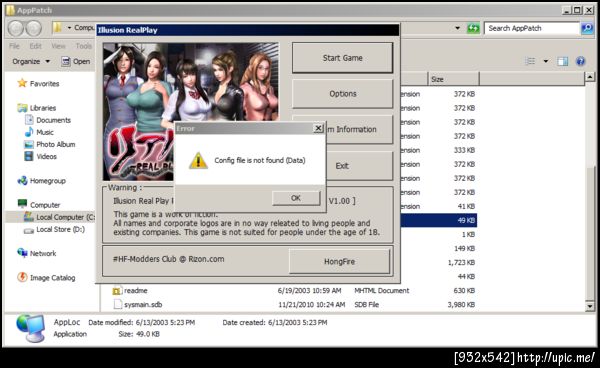Click the Favorites star icon
The height and width of the screenshot is (368, 600).
[x=22, y=83]
